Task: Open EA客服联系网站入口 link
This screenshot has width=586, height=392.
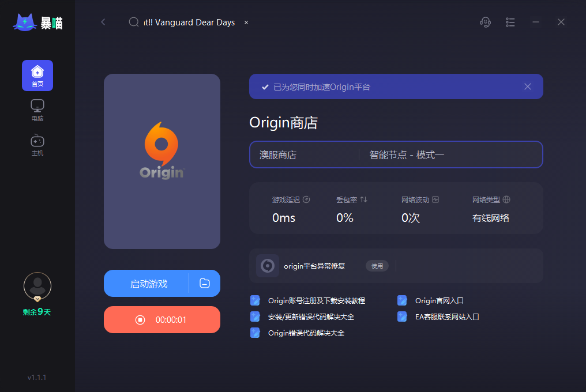Action: [447, 317]
